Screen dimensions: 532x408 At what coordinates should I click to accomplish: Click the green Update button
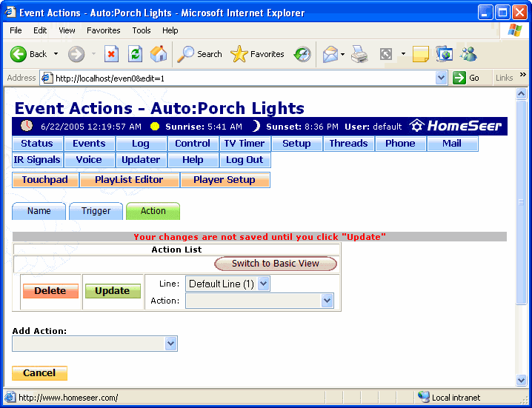[x=113, y=291]
